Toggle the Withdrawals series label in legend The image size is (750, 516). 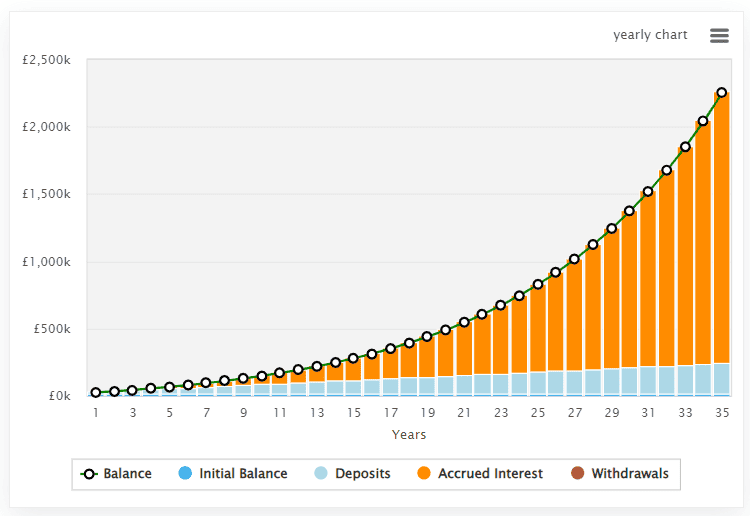click(x=630, y=474)
